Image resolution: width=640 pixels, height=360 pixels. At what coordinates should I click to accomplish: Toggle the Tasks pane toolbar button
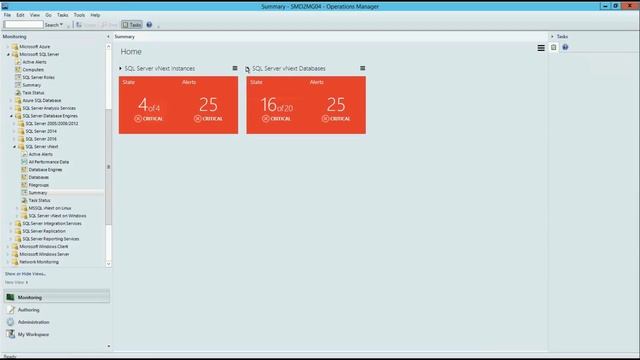[132, 25]
